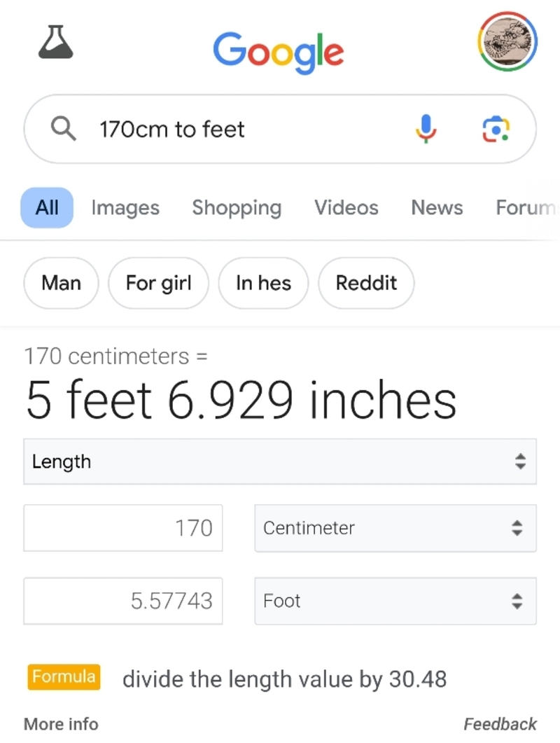560x743 pixels.
Task: Open the Foot unit dropdown
Action: coord(395,601)
